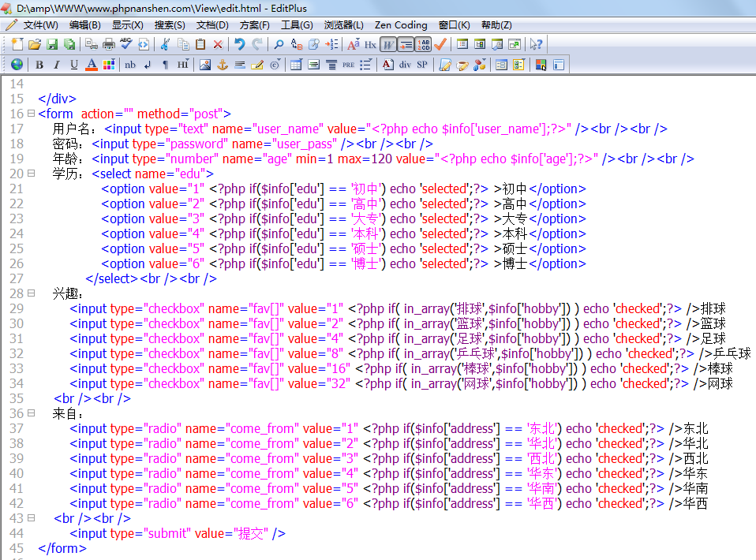The height and width of the screenshot is (560, 756).
Task: Open Find in Files
Action: pos(314,44)
